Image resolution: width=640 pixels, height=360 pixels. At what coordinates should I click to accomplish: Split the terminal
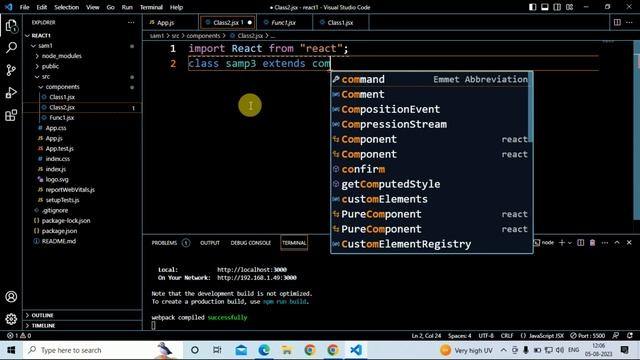[x=580, y=242]
